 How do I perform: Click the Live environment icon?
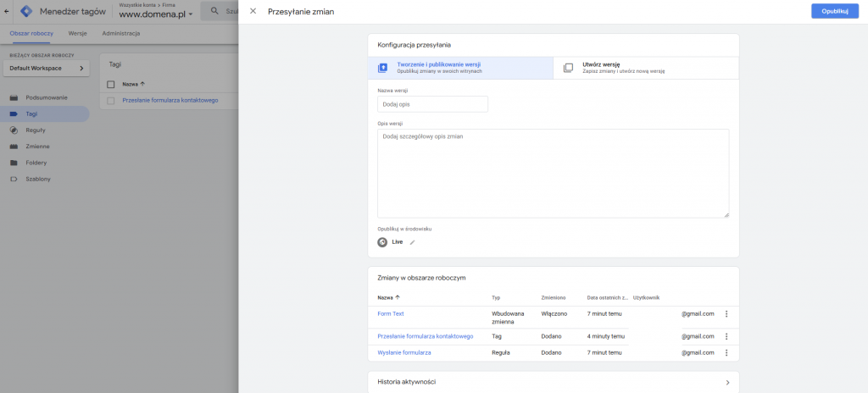tap(382, 242)
